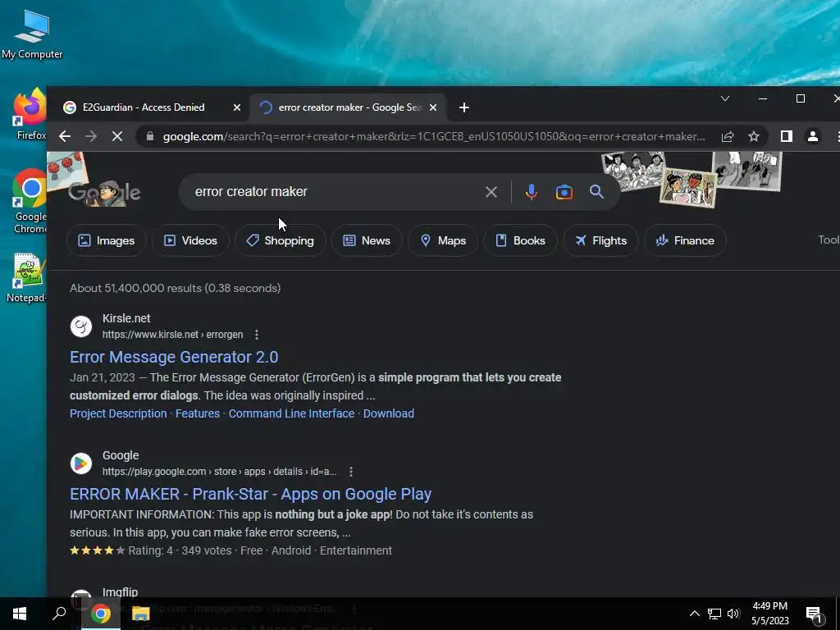Select the Google Chrome desktop shortcut
This screenshot has width=840, height=630.
[30, 202]
